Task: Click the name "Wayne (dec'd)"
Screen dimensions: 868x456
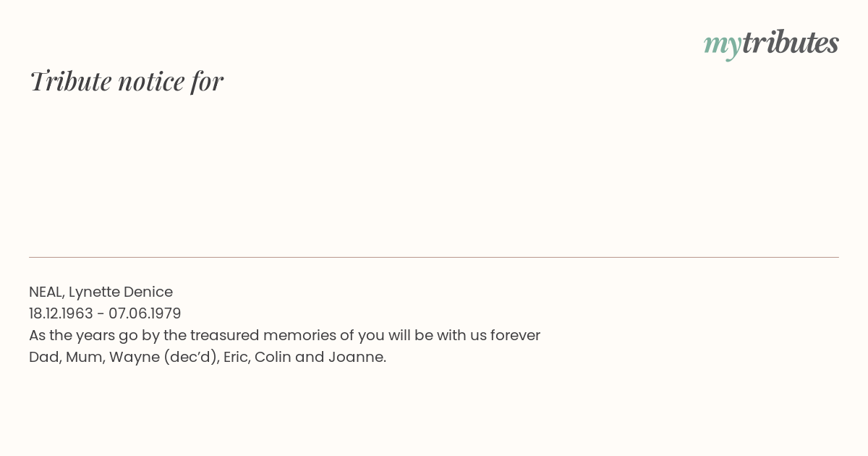Action: [163, 358]
